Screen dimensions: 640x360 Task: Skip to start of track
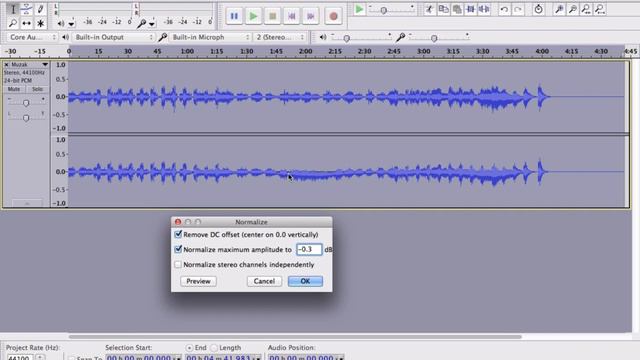pyautogui.click(x=292, y=16)
